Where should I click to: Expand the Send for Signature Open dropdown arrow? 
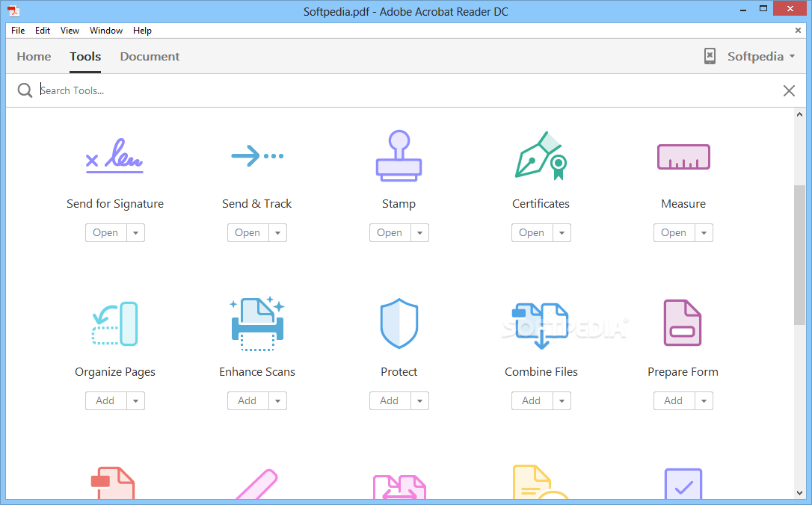click(135, 233)
